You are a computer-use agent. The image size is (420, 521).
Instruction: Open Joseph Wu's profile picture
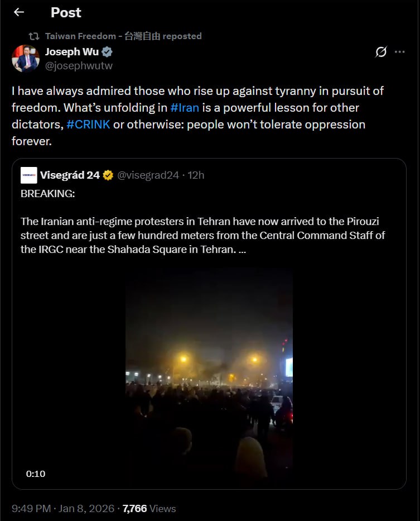pos(25,59)
